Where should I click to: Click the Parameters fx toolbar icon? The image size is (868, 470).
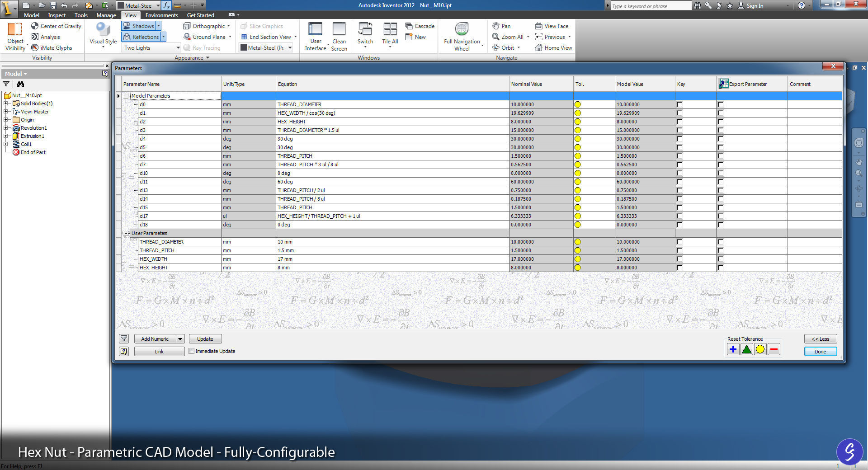tap(166, 5)
